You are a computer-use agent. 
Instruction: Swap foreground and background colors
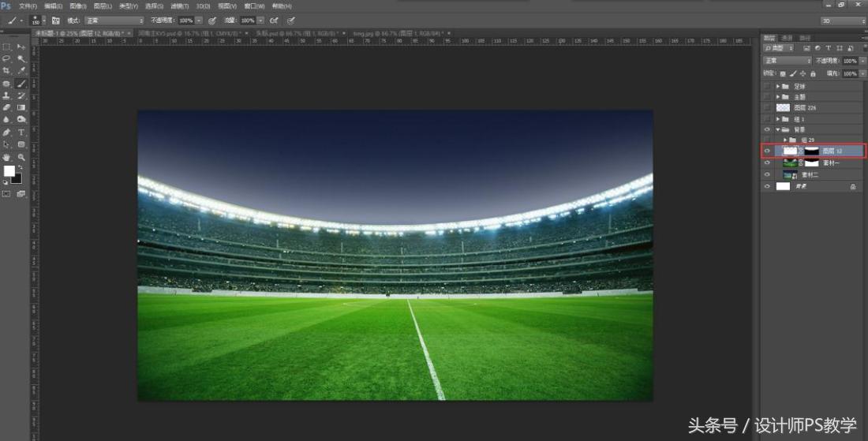point(20,167)
